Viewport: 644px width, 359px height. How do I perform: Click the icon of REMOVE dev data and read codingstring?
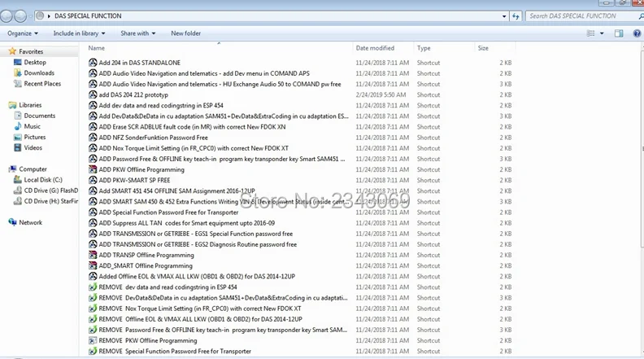(x=93, y=287)
